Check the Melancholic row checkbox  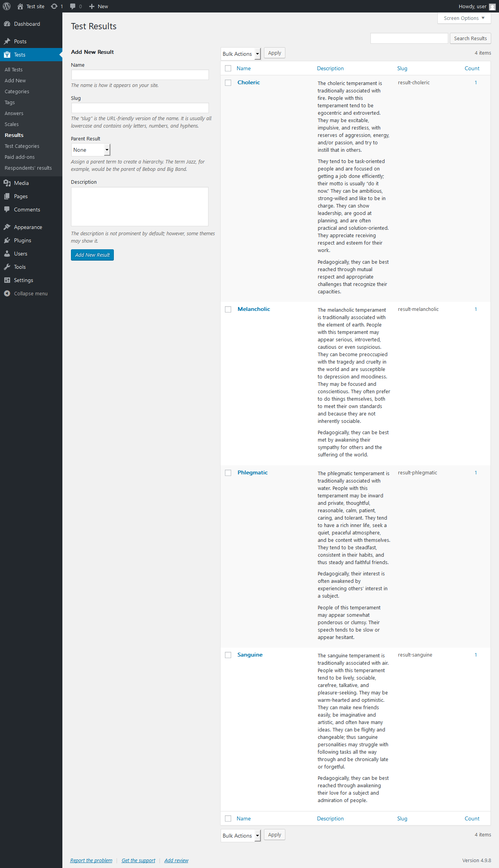coord(228,309)
